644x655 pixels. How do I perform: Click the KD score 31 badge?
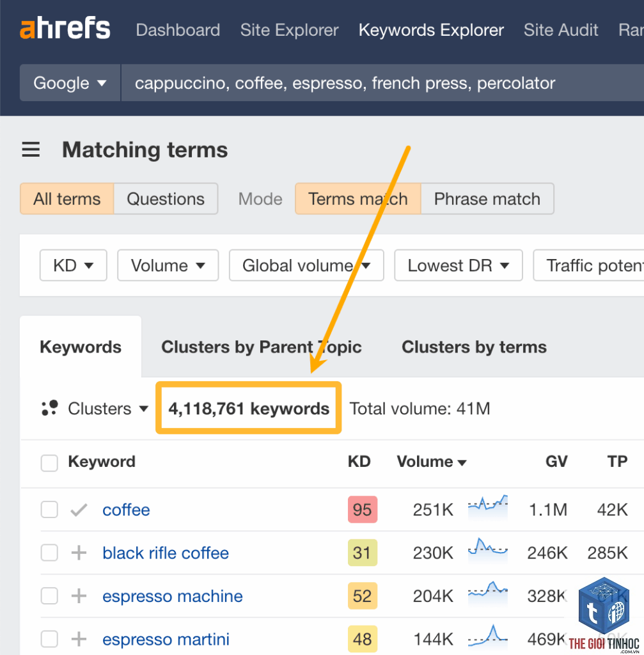(x=363, y=553)
